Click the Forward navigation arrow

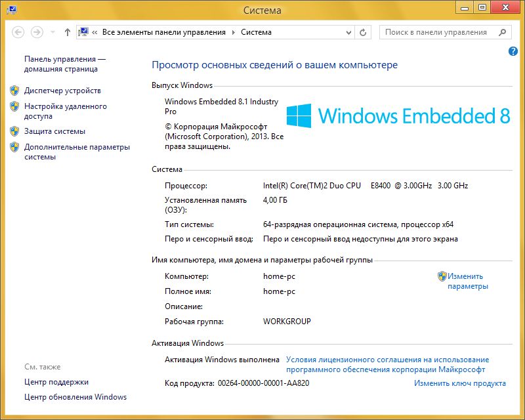tap(37, 33)
